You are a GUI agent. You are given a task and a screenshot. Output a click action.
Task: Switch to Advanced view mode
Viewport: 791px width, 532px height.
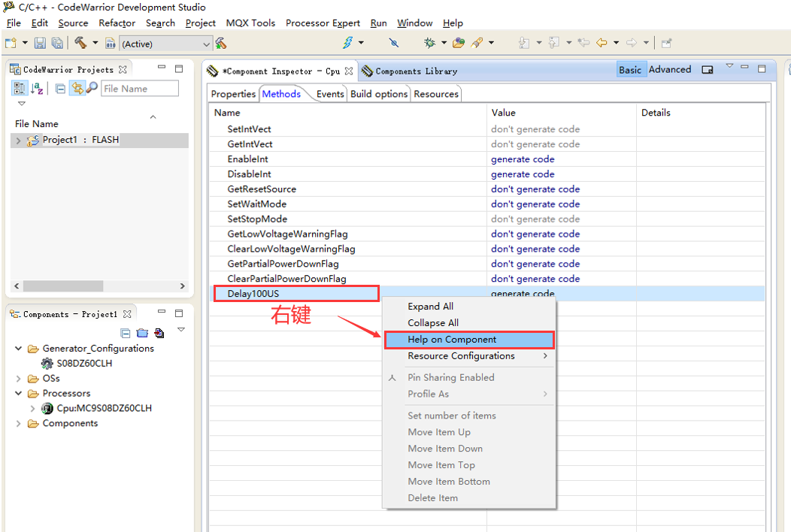[670, 70]
